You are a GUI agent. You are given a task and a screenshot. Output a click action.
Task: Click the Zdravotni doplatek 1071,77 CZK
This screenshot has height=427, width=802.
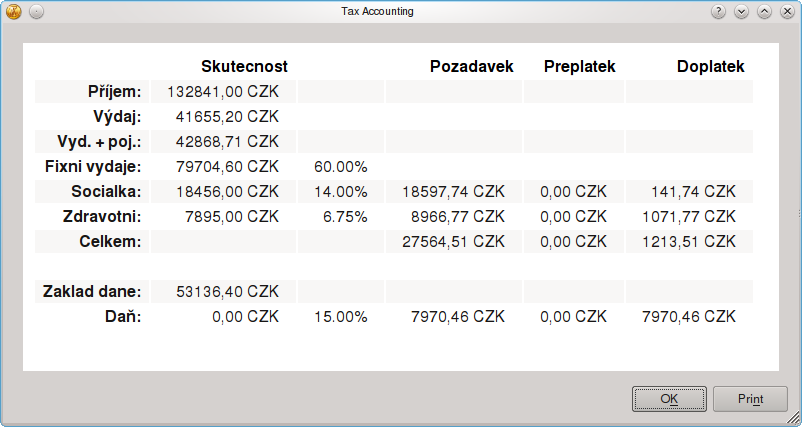click(689, 216)
